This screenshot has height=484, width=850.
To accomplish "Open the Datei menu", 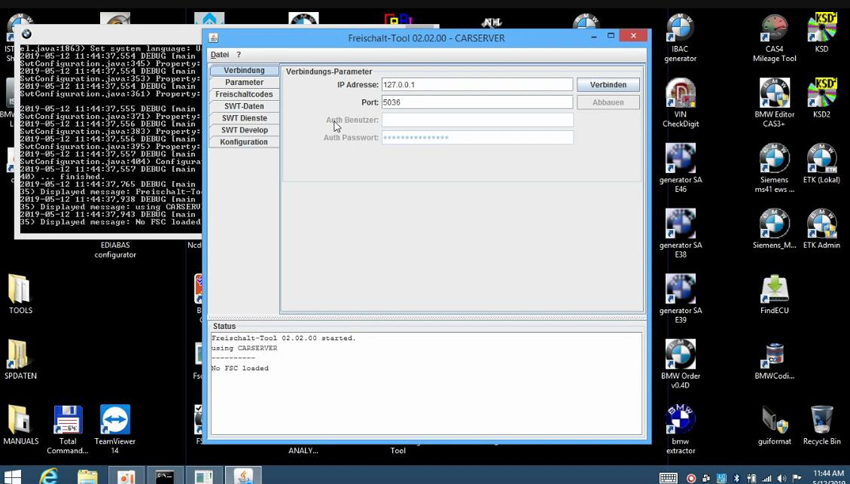I will point(220,55).
